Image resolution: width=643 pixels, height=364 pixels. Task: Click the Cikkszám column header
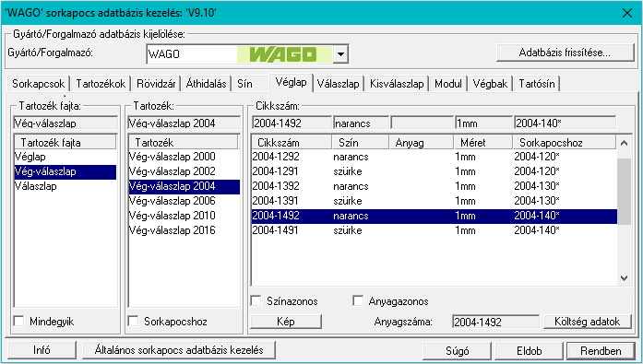[292, 142]
